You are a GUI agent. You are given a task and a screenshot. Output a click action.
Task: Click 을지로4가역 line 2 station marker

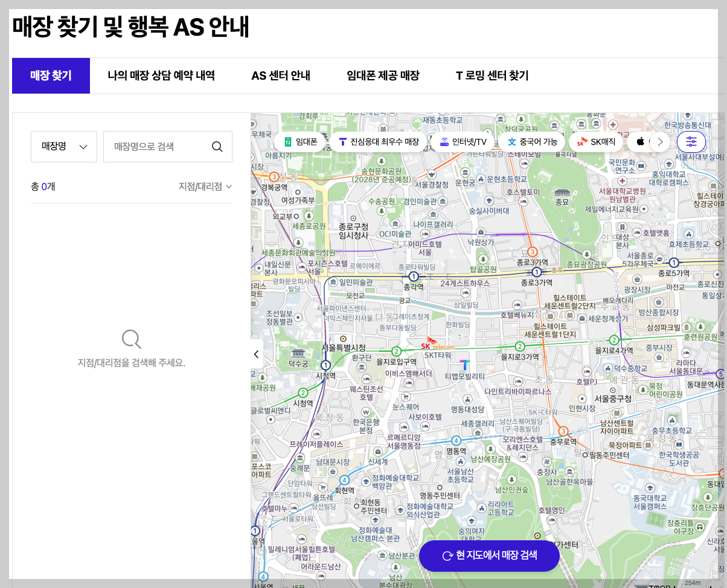(614, 340)
